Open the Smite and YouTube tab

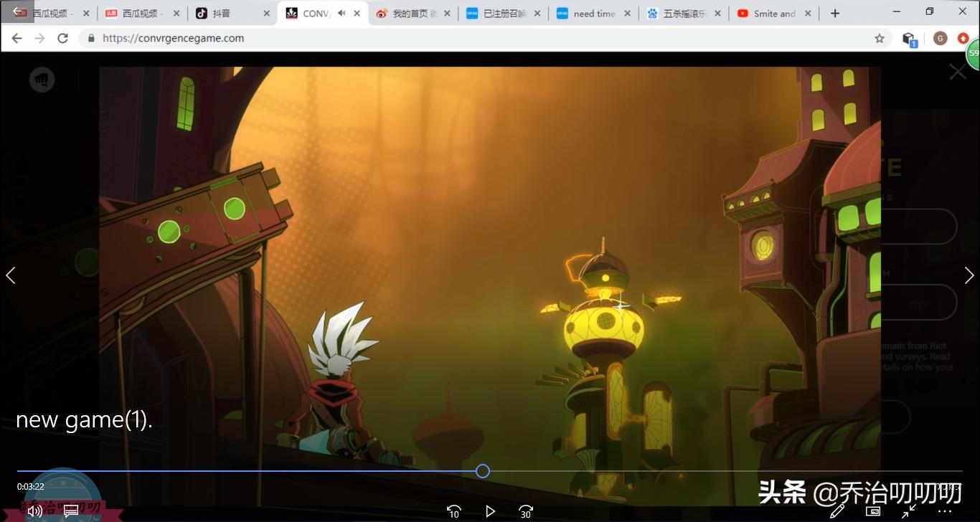point(773,13)
